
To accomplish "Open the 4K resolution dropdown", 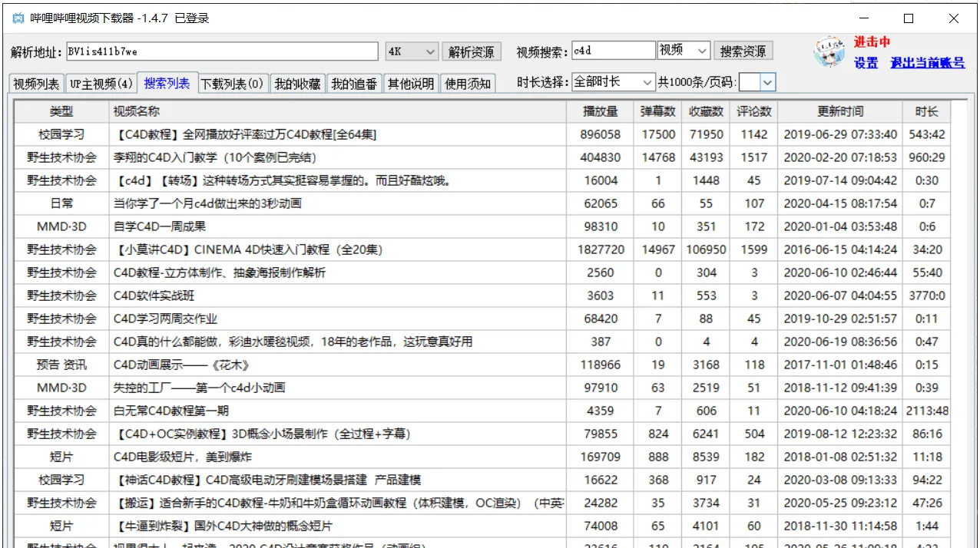I will (x=412, y=51).
